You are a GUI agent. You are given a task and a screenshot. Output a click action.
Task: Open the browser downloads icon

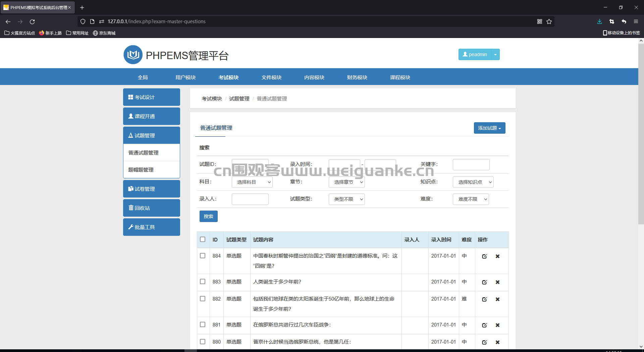(600, 21)
